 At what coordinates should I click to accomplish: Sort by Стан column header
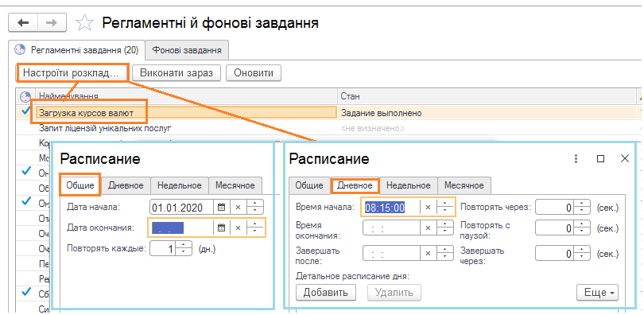(x=487, y=96)
